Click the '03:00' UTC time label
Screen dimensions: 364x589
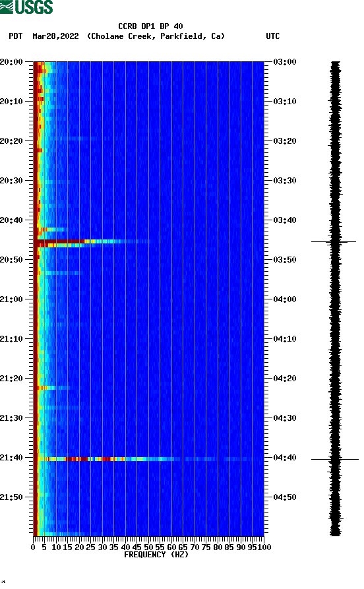coord(285,62)
